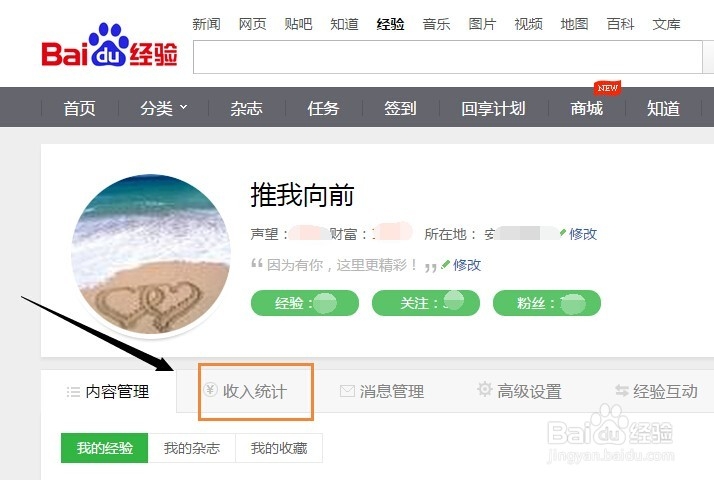This screenshot has height=480, width=714.
Task: Click the gear icon beside 高级设置
Action: (484, 389)
